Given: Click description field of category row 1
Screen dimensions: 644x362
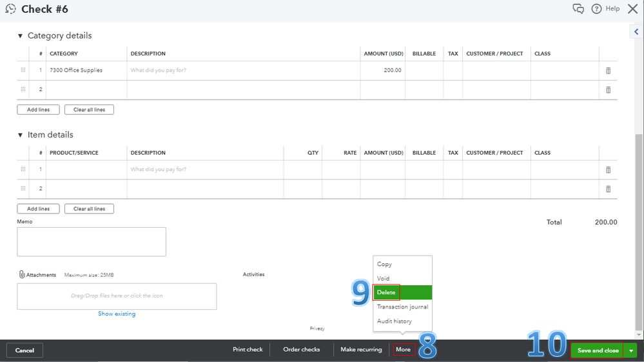Looking at the screenshot, I should click(x=244, y=70).
